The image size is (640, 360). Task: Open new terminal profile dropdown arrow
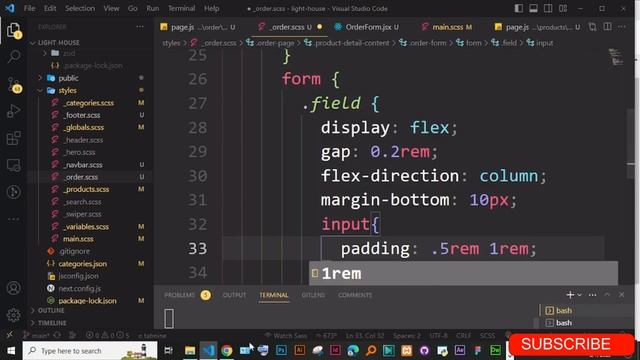[x=580, y=295]
